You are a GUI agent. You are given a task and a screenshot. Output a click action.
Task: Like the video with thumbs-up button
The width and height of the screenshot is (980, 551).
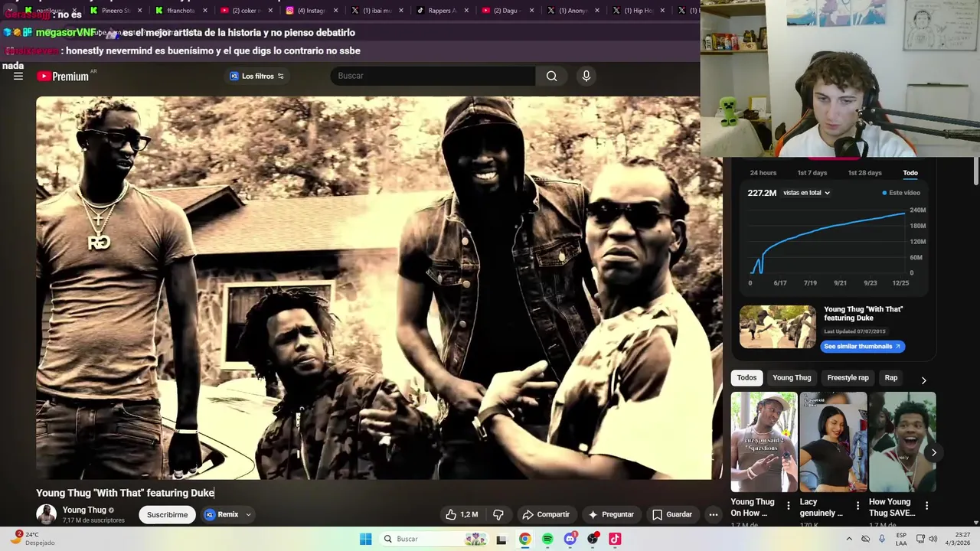pyautogui.click(x=462, y=514)
